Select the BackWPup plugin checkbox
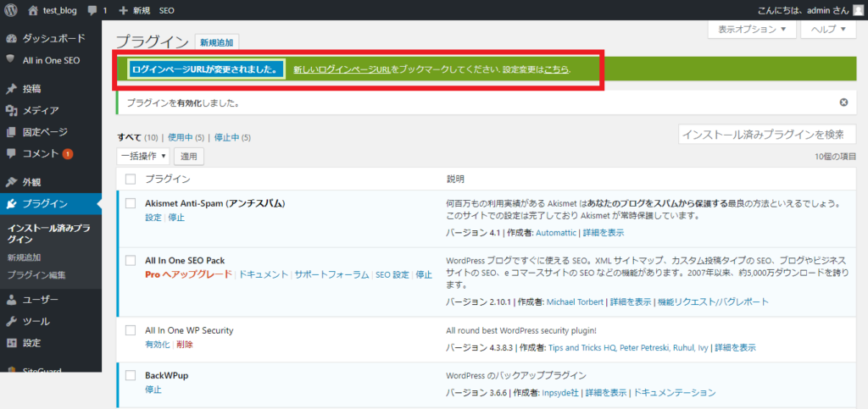This screenshot has height=409, width=868. click(131, 375)
